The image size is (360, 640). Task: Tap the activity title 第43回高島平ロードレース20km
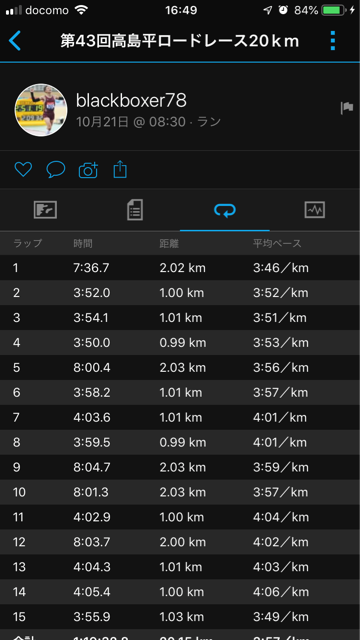[x=180, y=41]
